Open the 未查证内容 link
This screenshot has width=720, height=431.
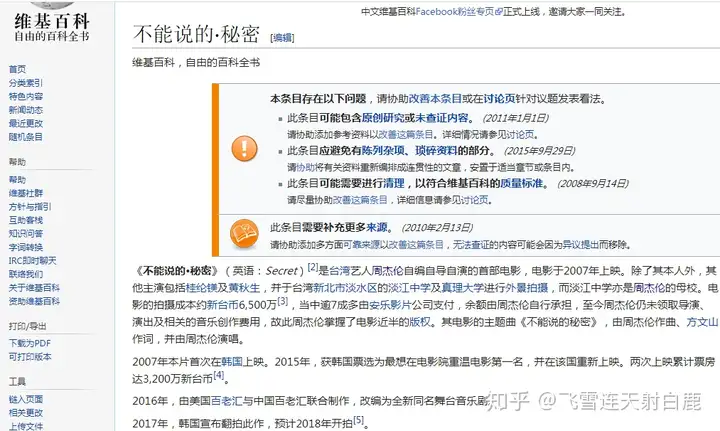(441, 118)
